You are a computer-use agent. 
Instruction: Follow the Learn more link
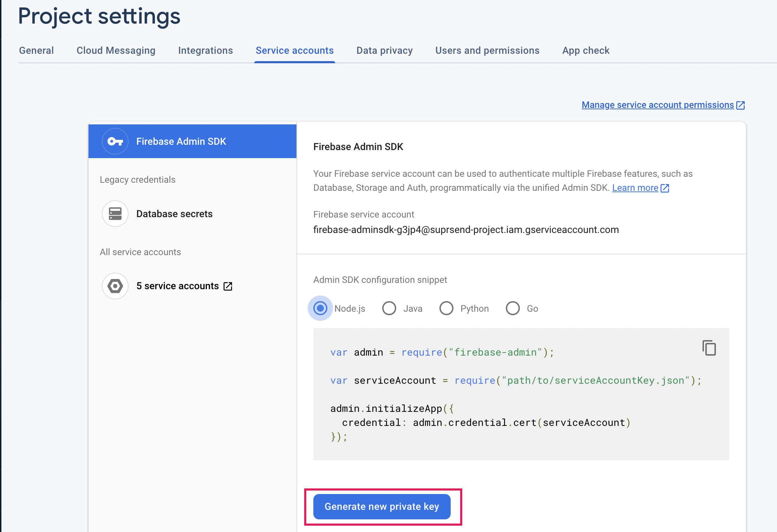click(x=635, y=188)
